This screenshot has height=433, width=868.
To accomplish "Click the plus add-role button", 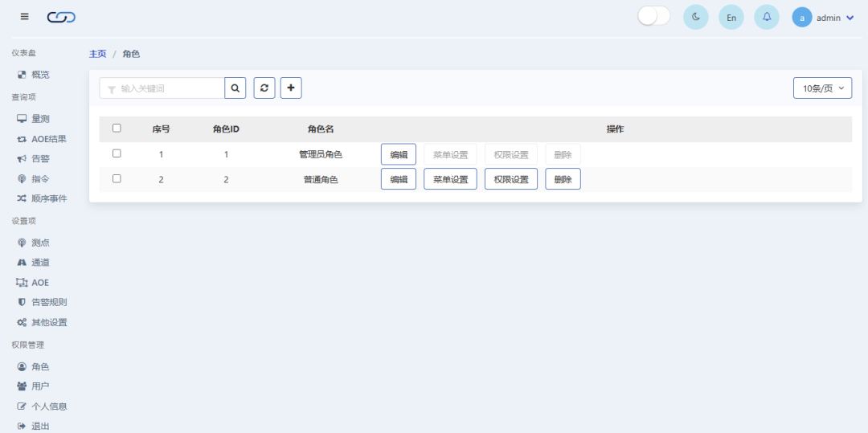I will pos(291,88).
